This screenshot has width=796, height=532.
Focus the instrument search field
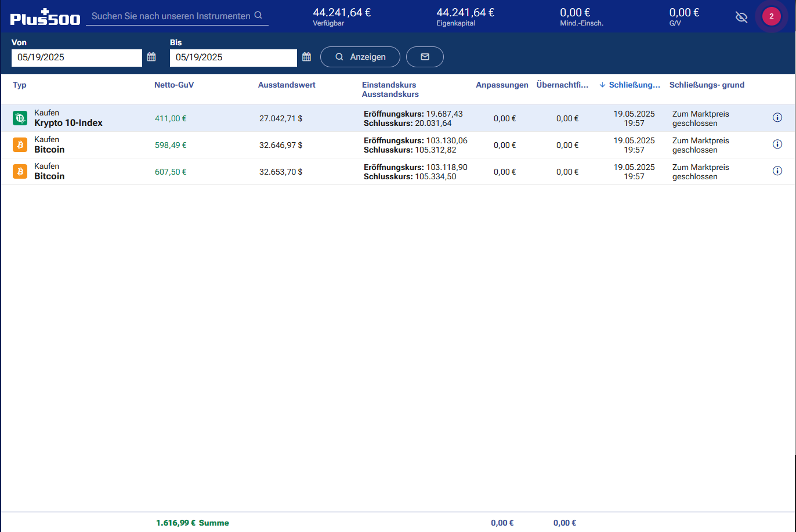[171, 16]
